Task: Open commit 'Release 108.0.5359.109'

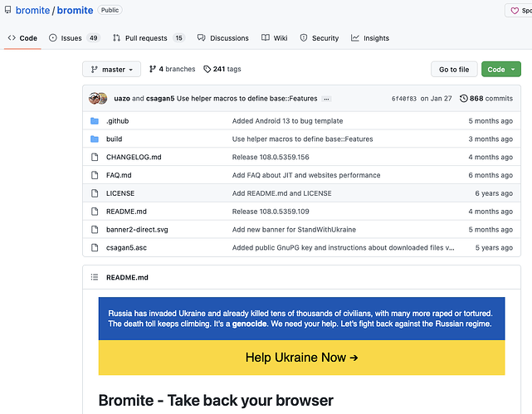Action: tap(271, 212)
